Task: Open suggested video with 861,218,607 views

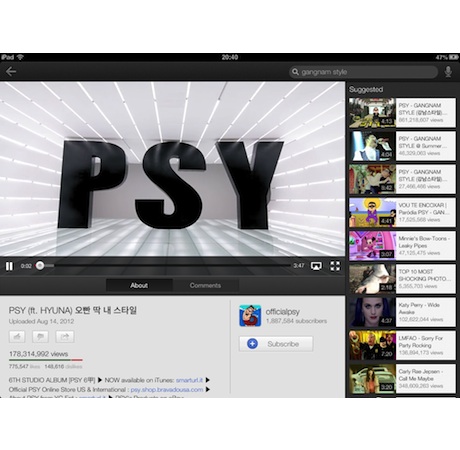Action: 402,113
